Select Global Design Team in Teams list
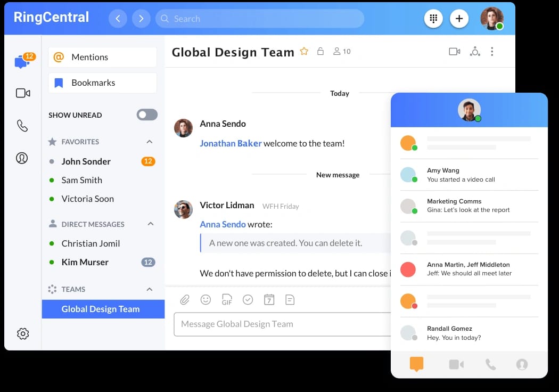Screen dimensions: 559x392 click(103, 309)
